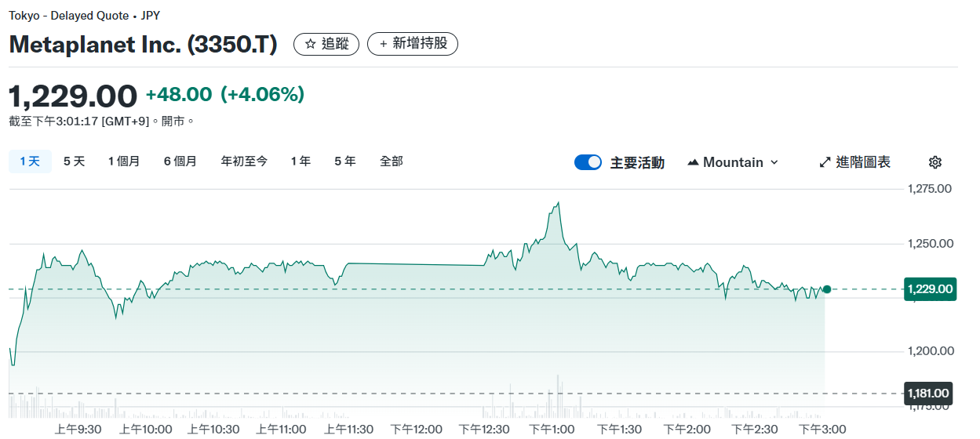Click the current price dot on the chart
This screenshot has height=439, width=980.
(826, 289)
